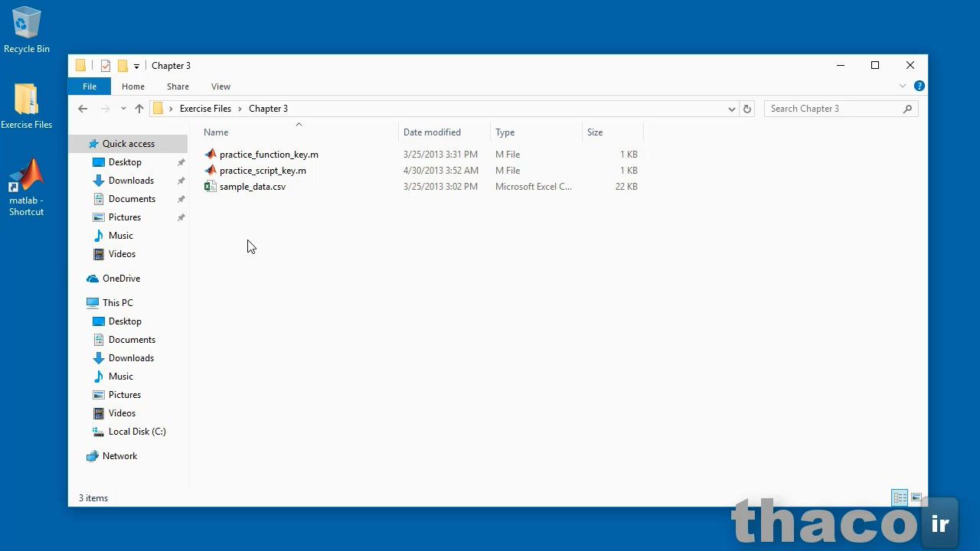Click Chapter 3 in the address breadcrumb
Screen dimensions: 980x551
pos(268,109)
